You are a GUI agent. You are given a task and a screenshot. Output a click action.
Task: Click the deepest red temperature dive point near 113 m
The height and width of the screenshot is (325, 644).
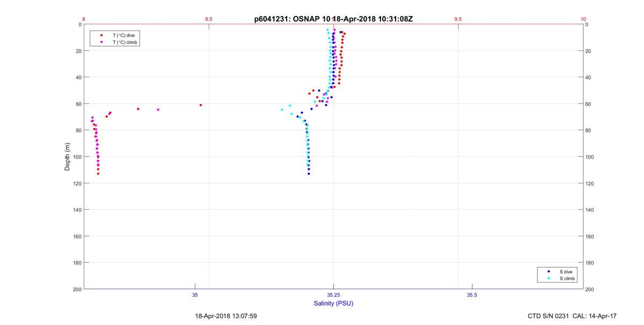tap(98, 174)
